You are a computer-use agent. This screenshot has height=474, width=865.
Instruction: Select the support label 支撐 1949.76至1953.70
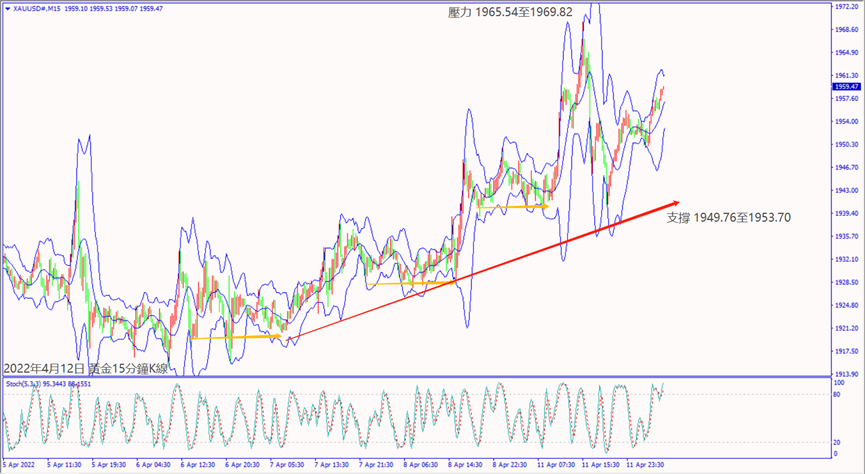click(728, 217)
